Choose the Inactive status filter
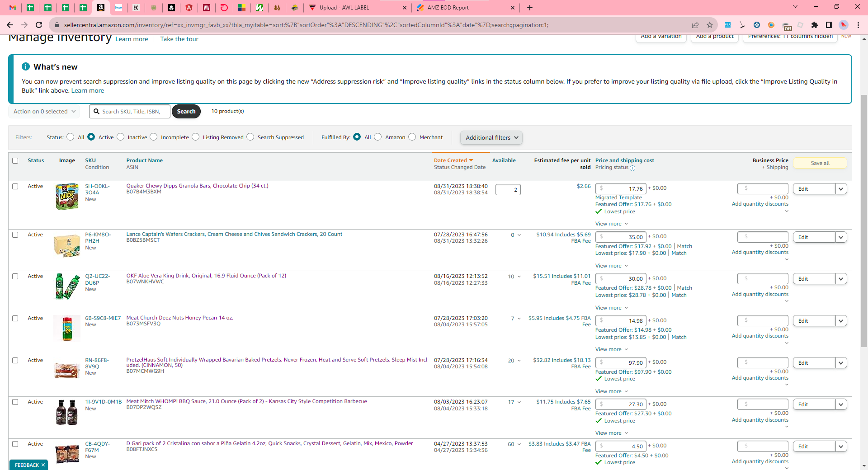 coord(121,137)
